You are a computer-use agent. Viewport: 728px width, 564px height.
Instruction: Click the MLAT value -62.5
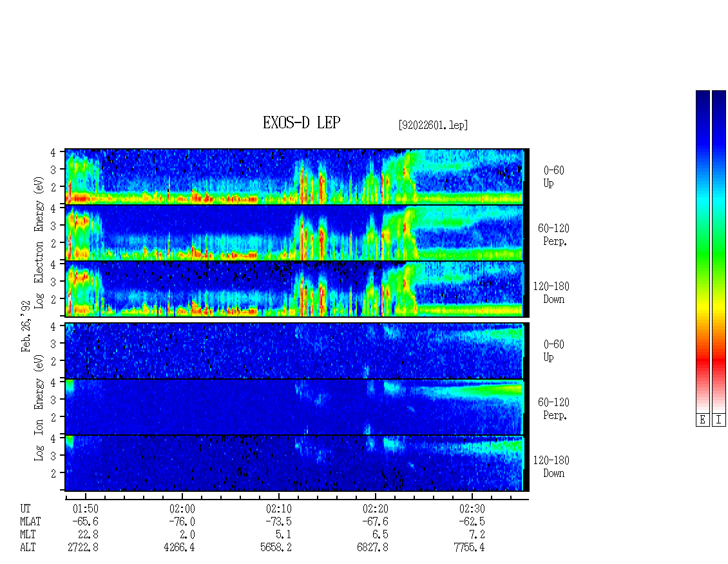472,521
